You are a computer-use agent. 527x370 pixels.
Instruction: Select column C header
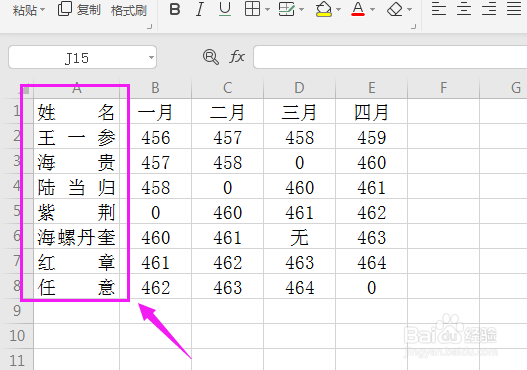(228, 88)
